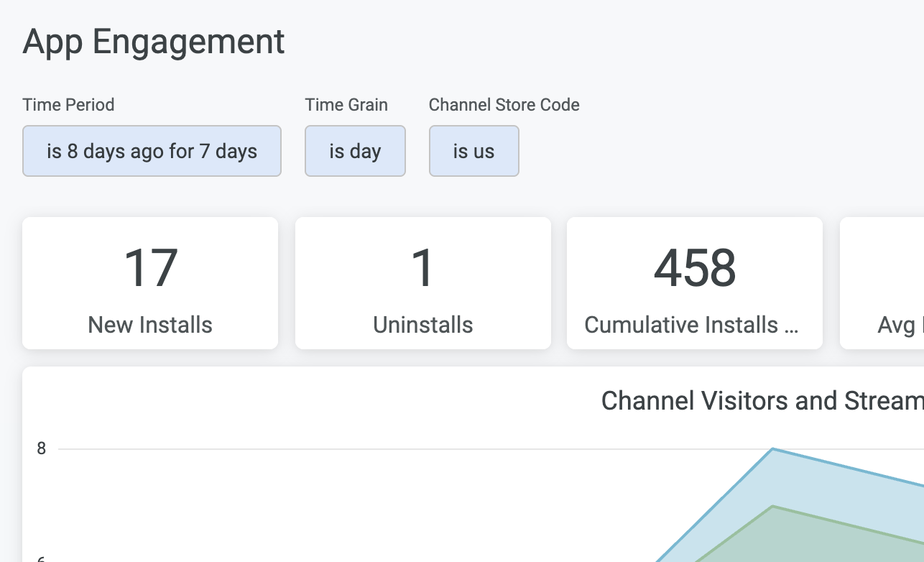The image size is (924, 562).
Task: Click the Uninstalls count of 1
Action: tap(422, 268)
